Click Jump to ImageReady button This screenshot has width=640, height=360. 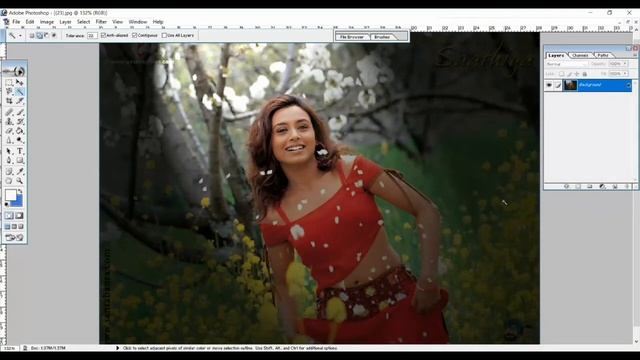point(14,237)
